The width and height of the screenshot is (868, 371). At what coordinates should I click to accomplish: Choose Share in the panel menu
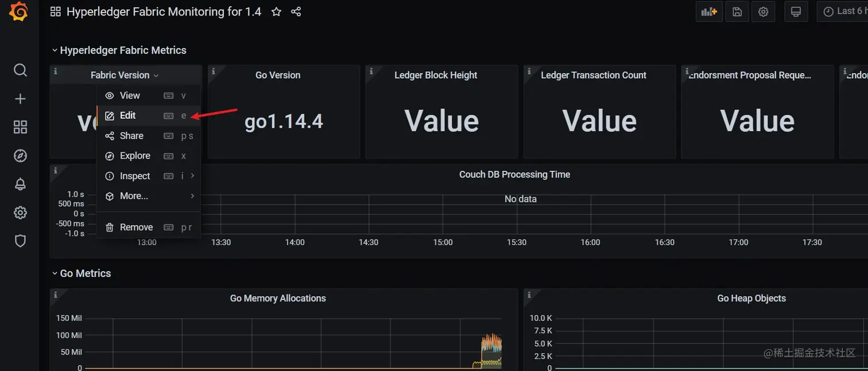[x=149, y=136]
